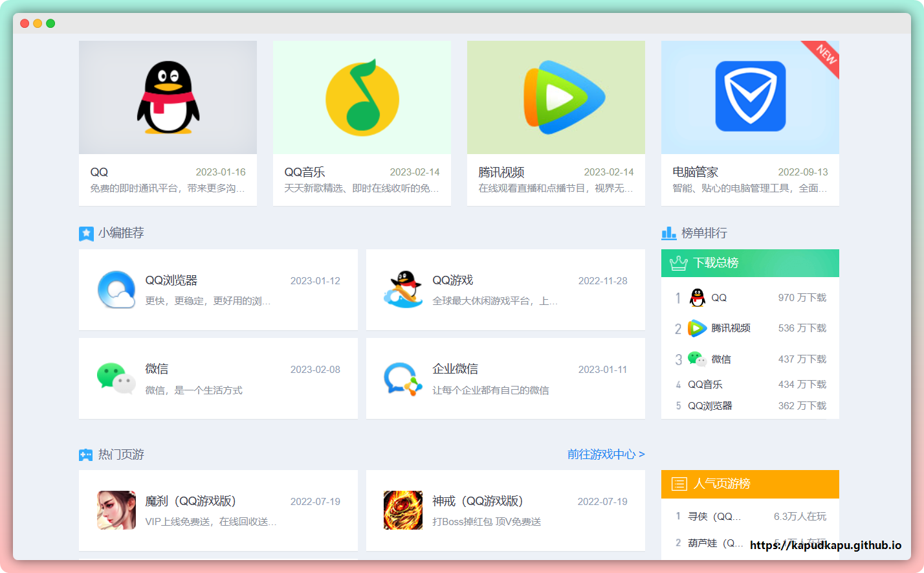This screenshot has height=573, width=924.
Task: Click the 魔刹 game thumbnail
Action: pyautogui.click(x=116, y=510)
